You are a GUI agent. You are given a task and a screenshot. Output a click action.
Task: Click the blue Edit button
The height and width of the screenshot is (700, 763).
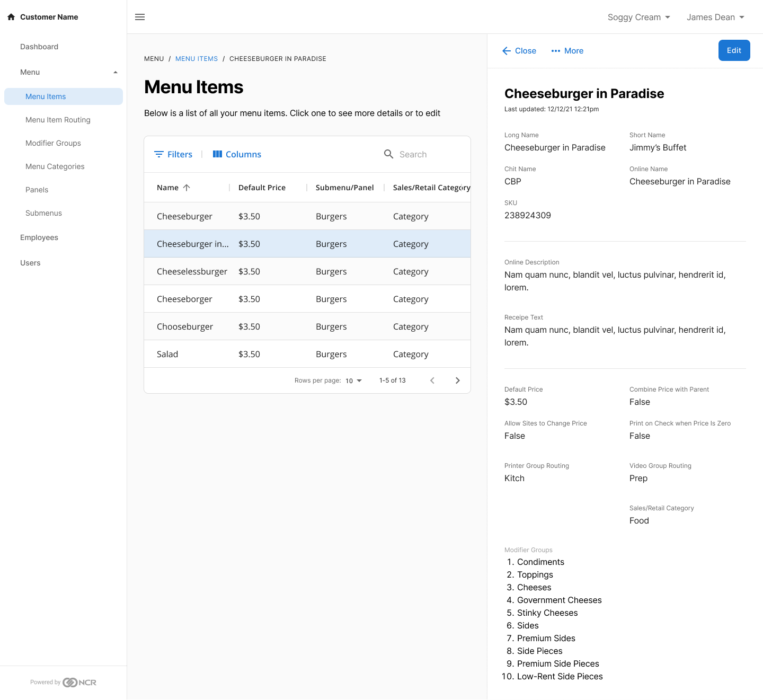click(x=734, y=50)
